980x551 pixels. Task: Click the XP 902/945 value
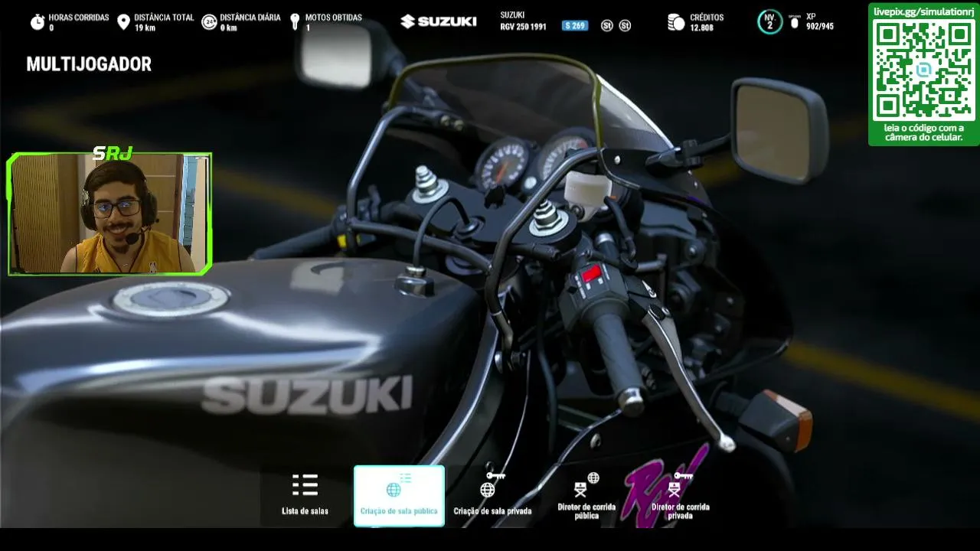click(x=820, y=27)
